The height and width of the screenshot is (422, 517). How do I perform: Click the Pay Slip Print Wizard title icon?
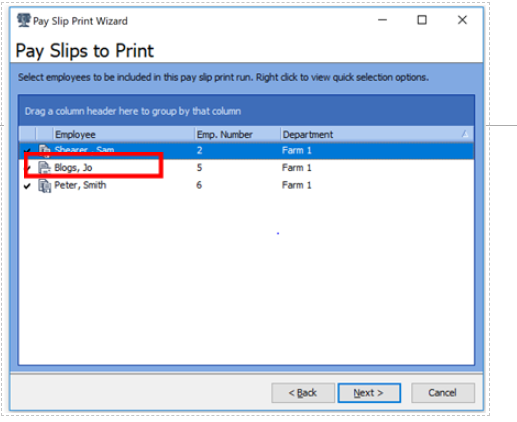(x=24, y=20)
